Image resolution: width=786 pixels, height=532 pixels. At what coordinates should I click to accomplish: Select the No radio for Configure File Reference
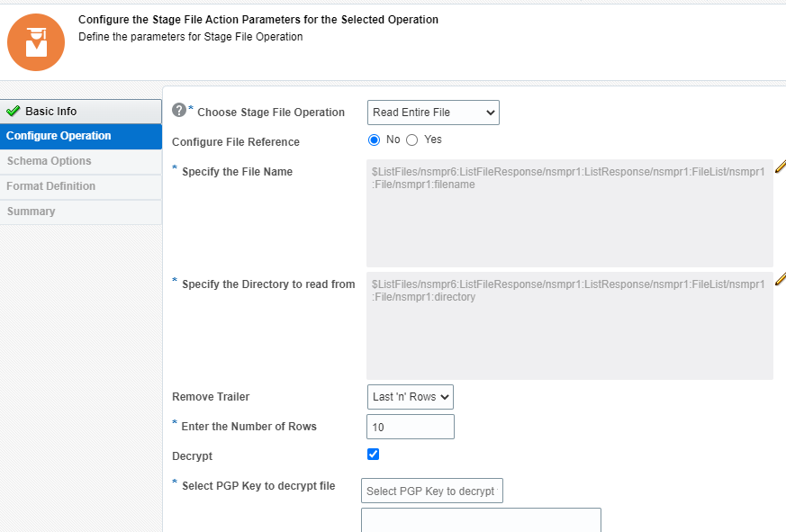click(374, 140)
